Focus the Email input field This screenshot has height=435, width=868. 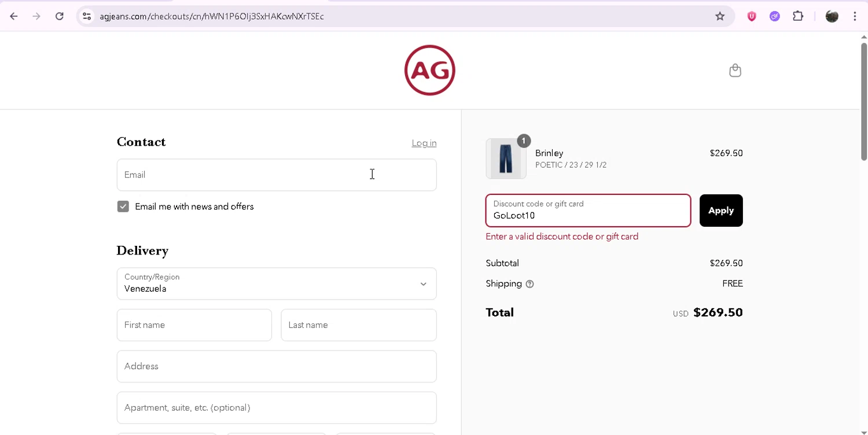[x=277, y=175]
